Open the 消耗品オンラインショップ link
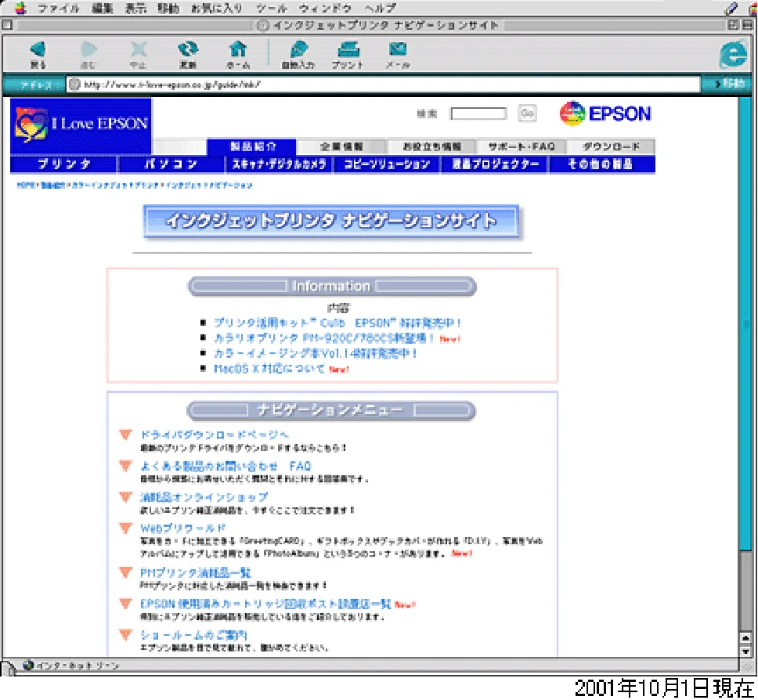Viewport: 758px width, 700px height. [x=204, y=497]
